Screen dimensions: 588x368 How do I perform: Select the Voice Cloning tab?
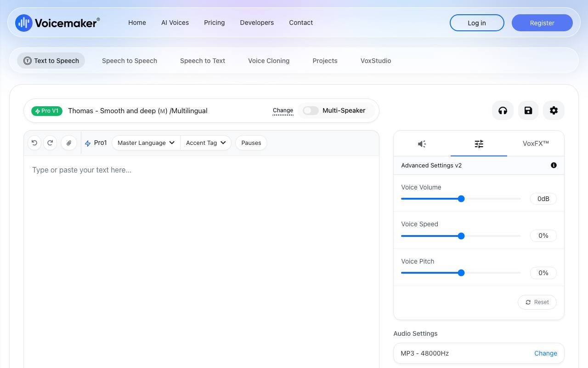coord(269,61)
